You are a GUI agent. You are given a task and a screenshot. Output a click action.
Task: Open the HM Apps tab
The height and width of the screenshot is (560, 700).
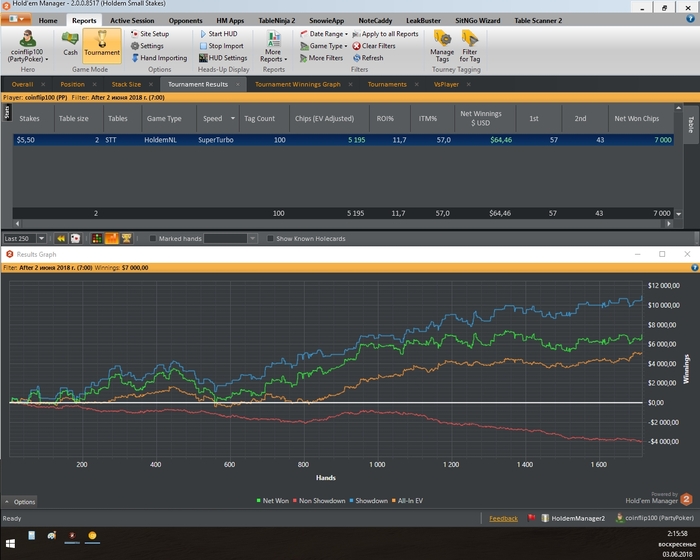pos(230,21)
